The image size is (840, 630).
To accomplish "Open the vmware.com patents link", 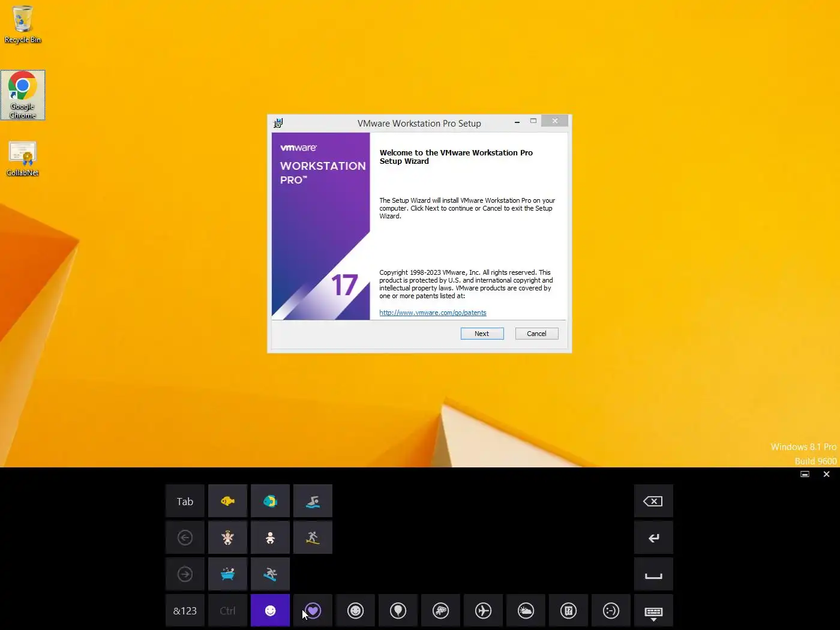I will 433,313.
